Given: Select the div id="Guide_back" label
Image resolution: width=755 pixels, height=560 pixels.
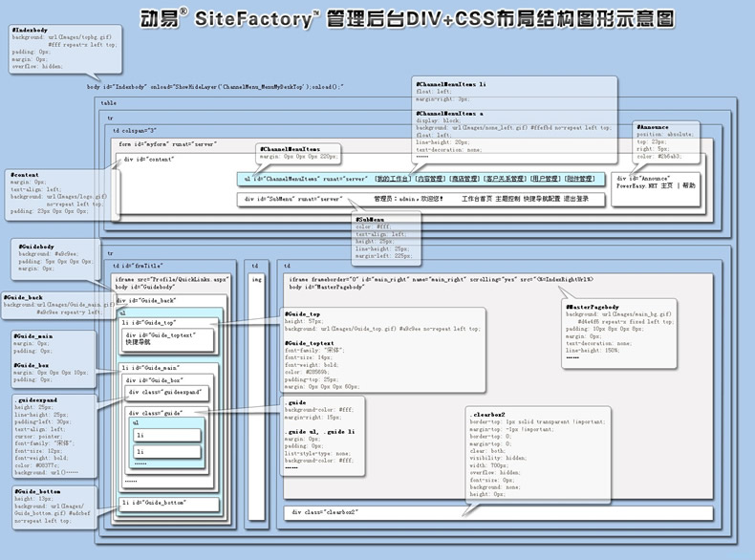Looking at the screenshot, I should pyautogui.click(x=146, y=300).
